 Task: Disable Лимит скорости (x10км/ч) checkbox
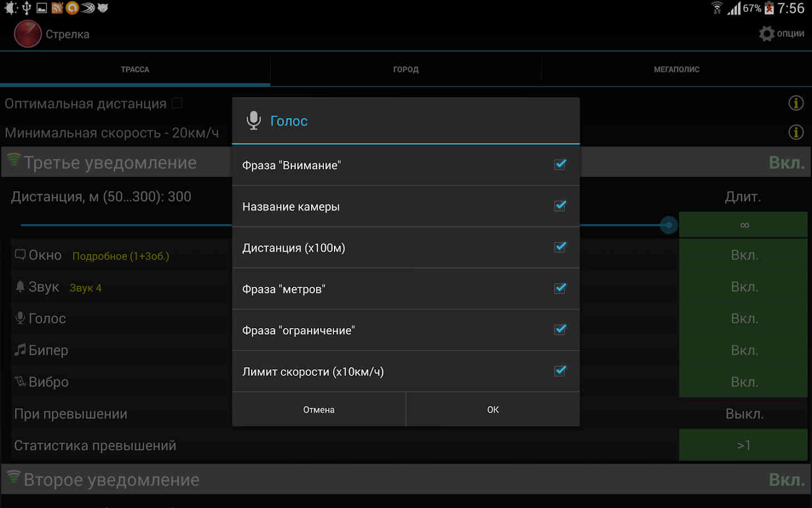coord(560,371)
